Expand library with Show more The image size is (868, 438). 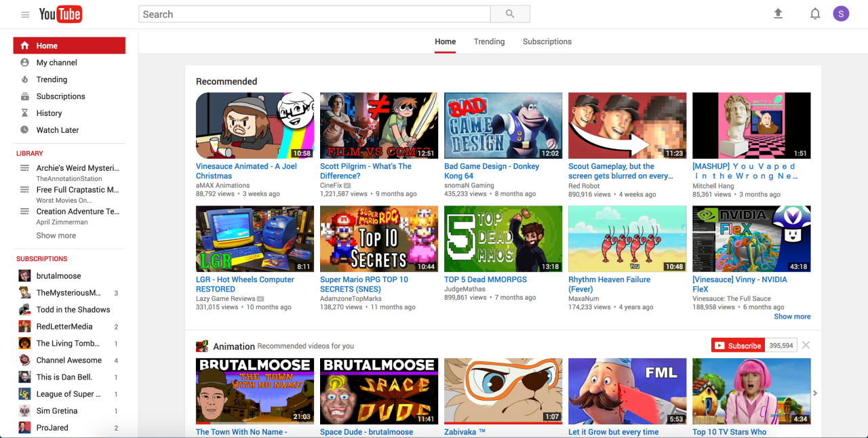pos(56,235)
